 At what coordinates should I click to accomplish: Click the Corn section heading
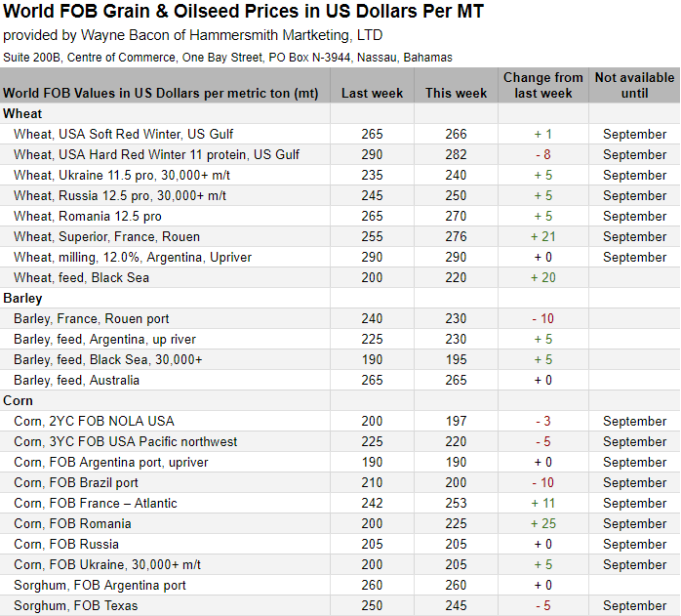point(19,400)
